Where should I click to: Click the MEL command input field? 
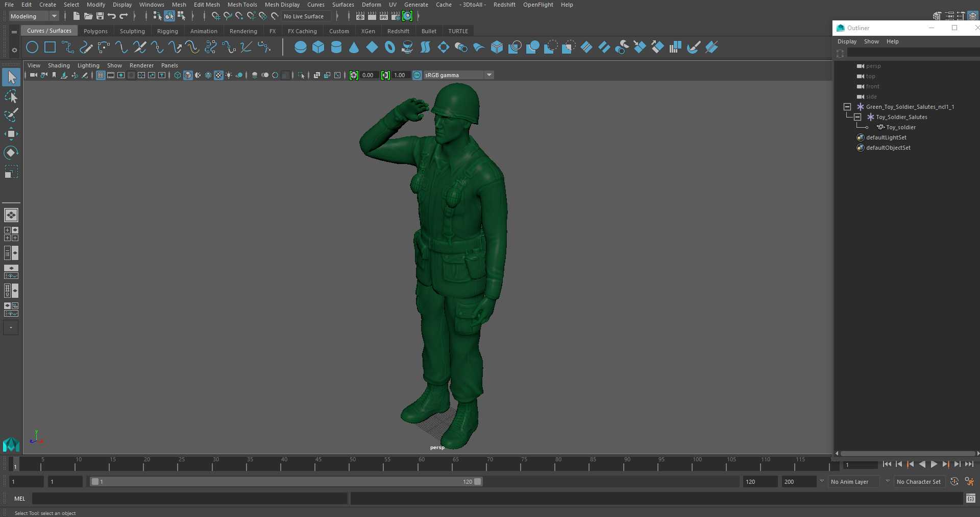point(190,499)
